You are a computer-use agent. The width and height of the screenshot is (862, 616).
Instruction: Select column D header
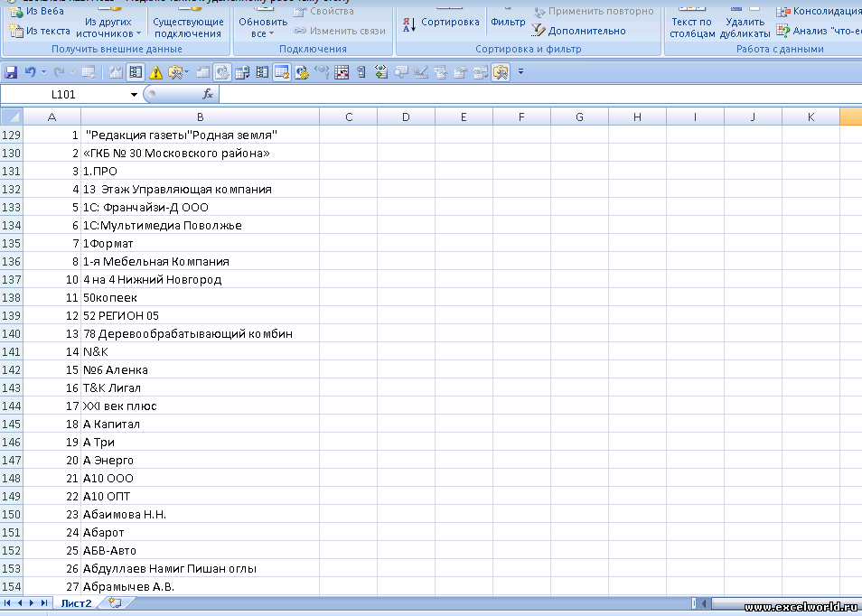click(x=406, y=117)
